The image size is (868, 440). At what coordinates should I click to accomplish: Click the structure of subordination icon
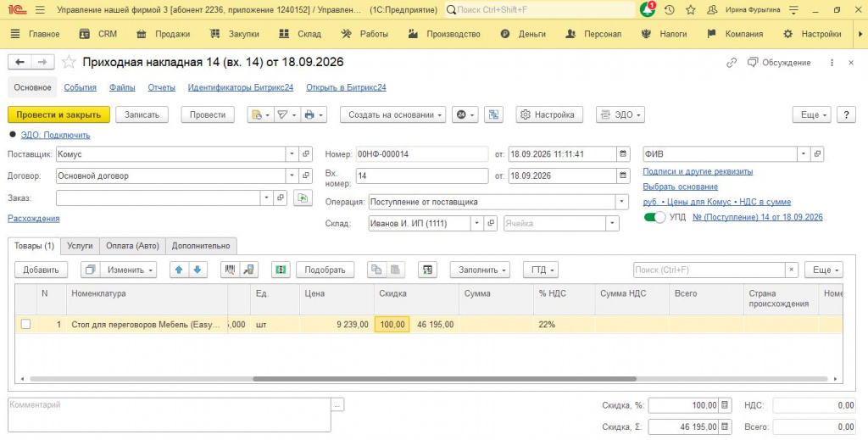point(493,114)
